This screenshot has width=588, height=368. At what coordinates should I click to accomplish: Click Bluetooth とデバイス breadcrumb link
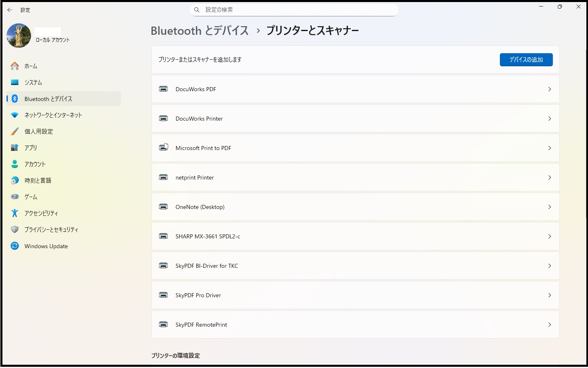(x=199, y=31)
